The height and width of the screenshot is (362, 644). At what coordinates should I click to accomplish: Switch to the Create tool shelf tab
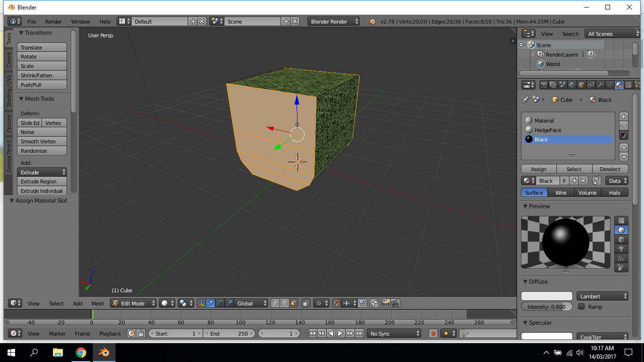coord(8,59)
